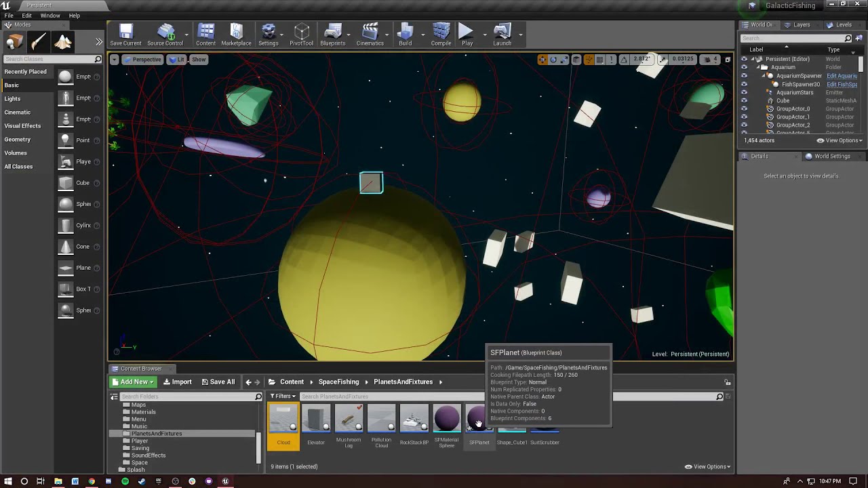Click the world/local coordinate system cube icon
The image size is (868, 488).
pos(576,60)
